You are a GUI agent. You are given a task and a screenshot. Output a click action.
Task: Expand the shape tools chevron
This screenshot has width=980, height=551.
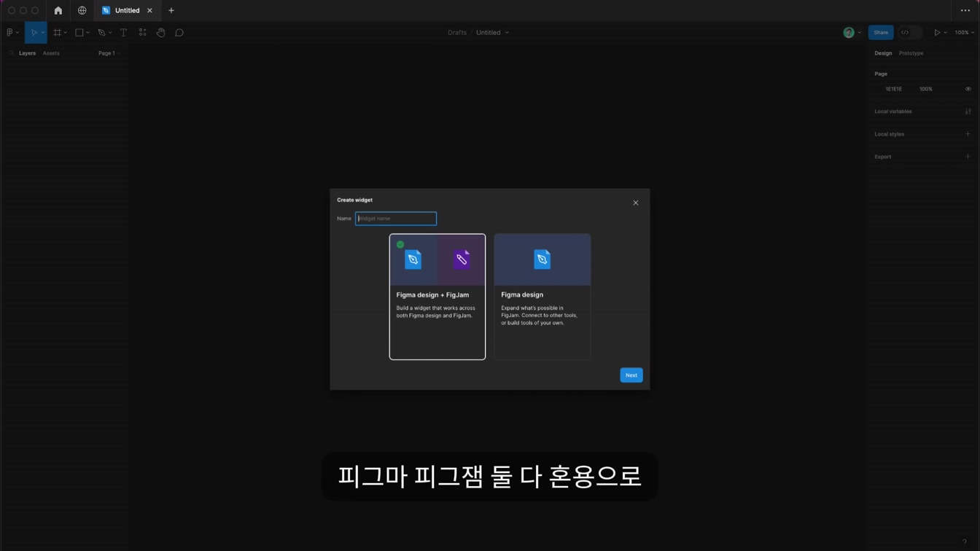[x=88, y=33]
